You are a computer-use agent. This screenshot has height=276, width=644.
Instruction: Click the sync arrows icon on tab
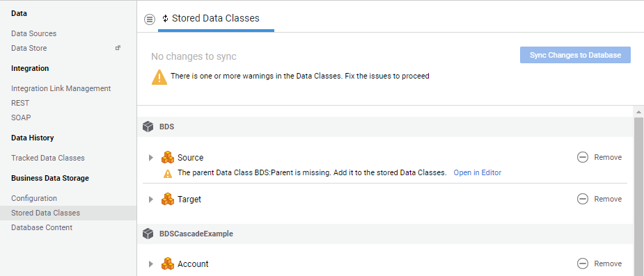coord(166,19)
